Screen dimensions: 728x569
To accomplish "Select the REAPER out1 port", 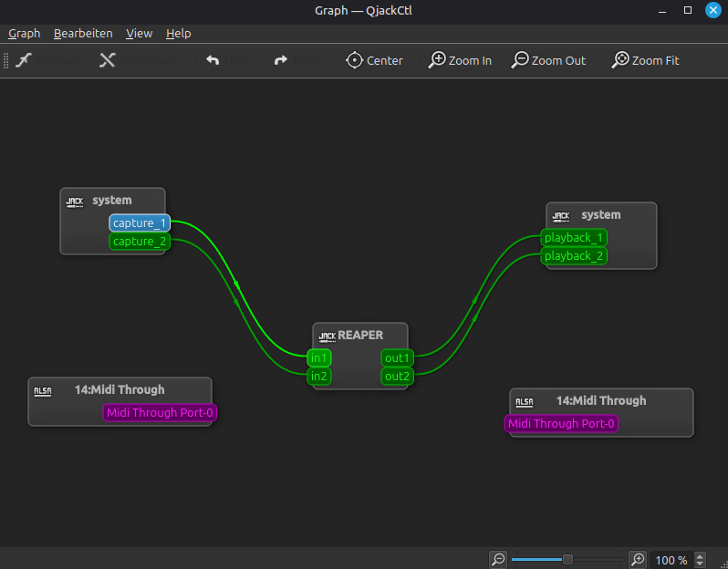I will click(398, 357).
